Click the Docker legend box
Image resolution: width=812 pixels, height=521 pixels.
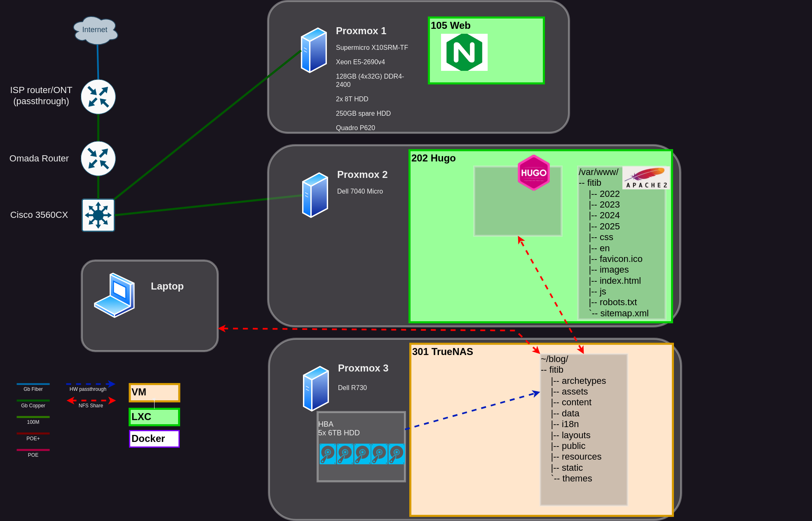click(155, 439)
